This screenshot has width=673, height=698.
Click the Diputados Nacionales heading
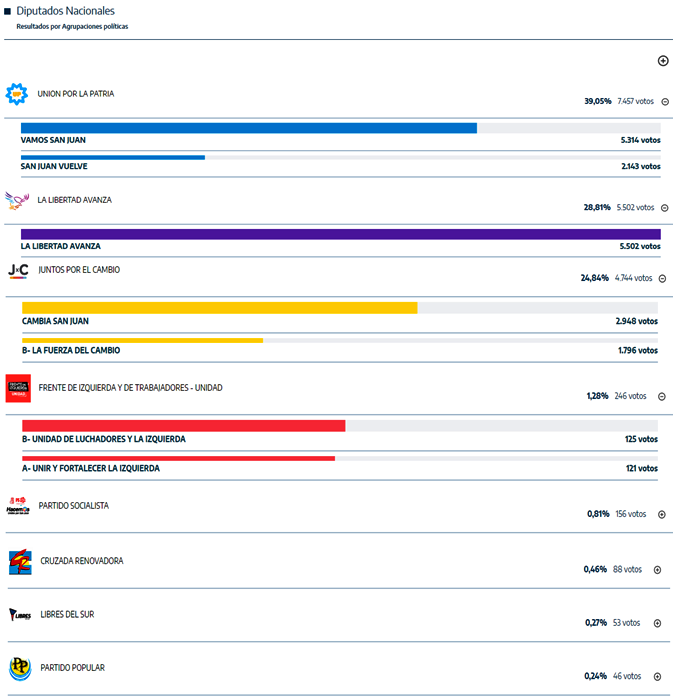click(x=65, y=10)
